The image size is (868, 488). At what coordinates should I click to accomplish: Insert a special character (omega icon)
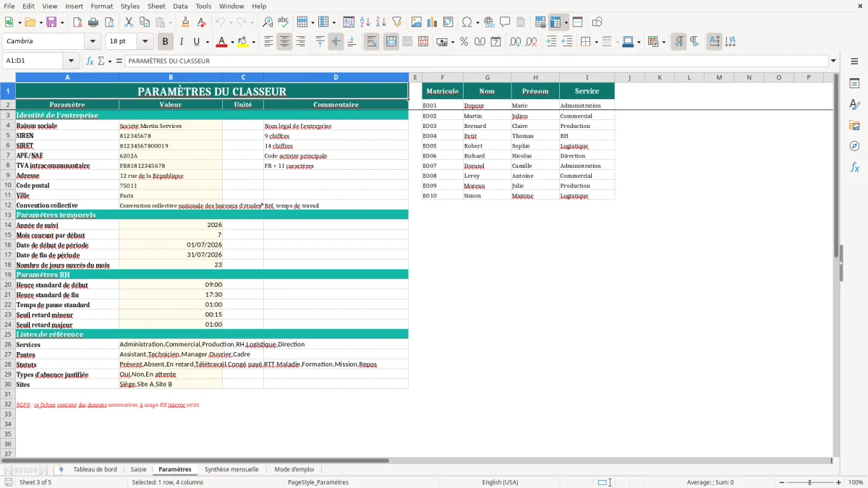point(467,22)
